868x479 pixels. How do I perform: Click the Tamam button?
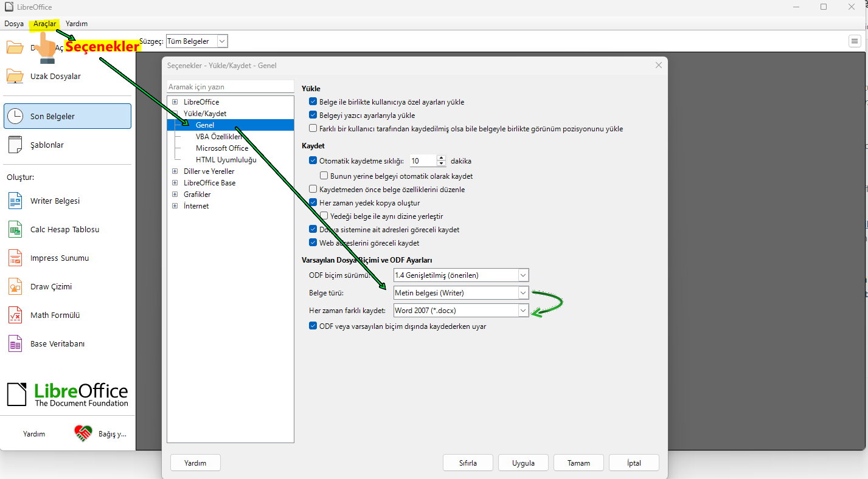pos(578,463)
